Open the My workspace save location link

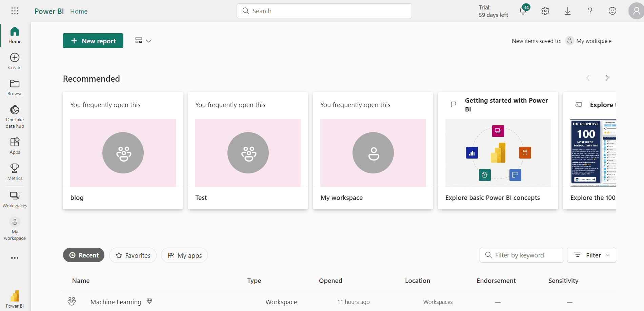pos(594,41)
